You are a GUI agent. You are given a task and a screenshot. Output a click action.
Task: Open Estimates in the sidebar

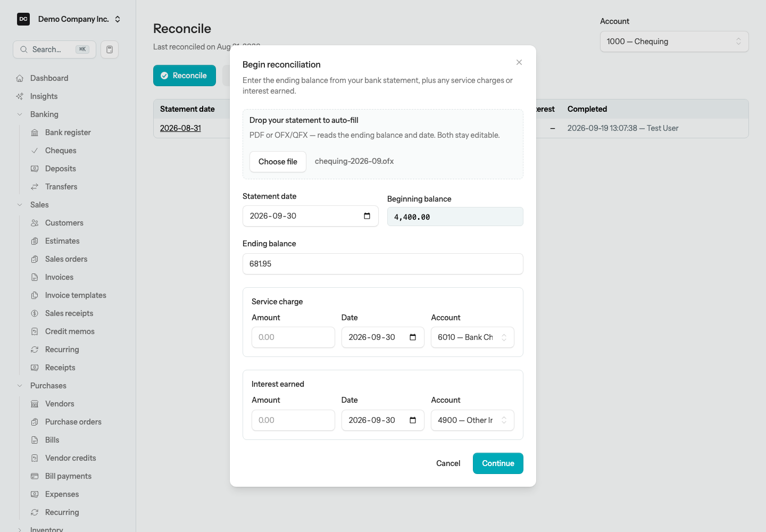tap(62, 241)
